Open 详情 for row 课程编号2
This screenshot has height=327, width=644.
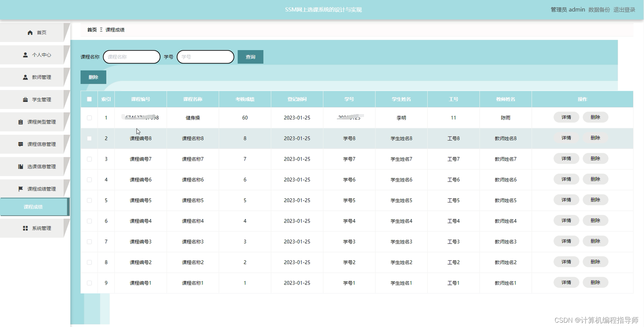566,262
